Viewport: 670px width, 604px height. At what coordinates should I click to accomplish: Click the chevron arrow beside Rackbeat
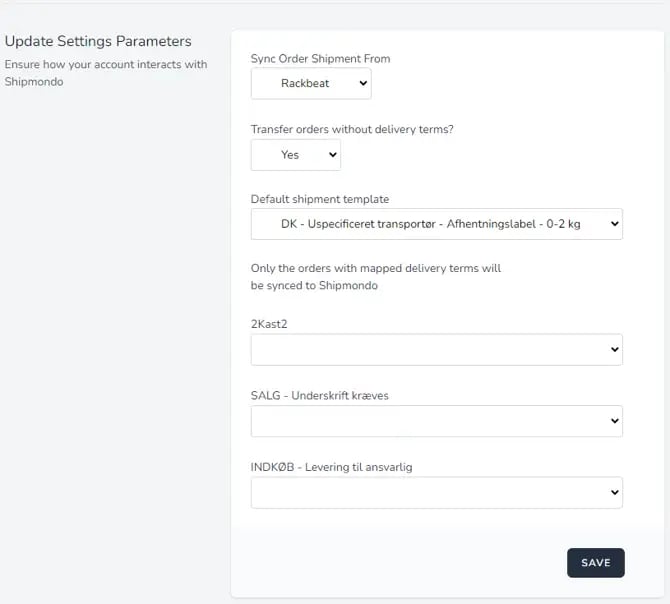coord(360,84)
